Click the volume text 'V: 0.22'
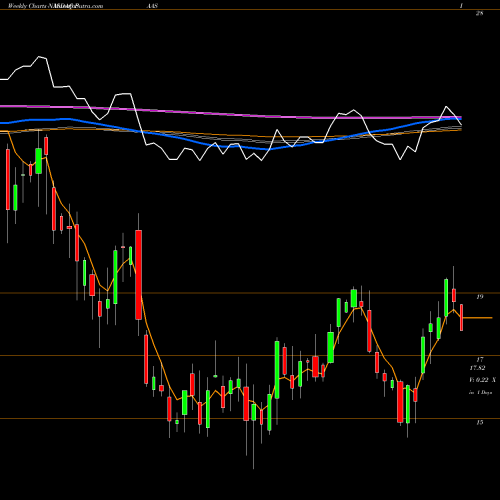This screenshot has height=500, width=500. click(x=479, y=380)
